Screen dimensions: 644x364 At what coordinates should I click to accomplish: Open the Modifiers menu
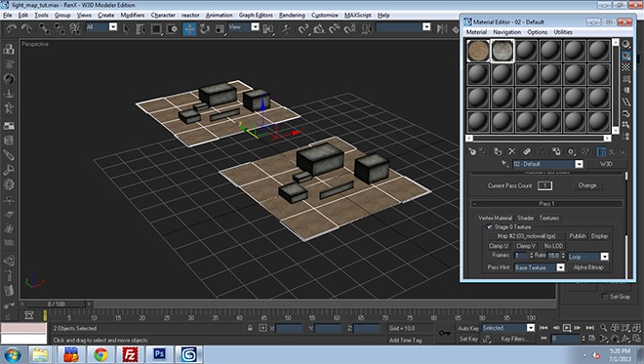pos(133,16)
